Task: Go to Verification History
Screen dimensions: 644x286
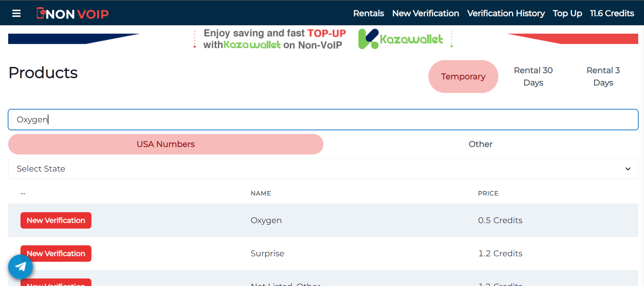Action: pos(506,13)
